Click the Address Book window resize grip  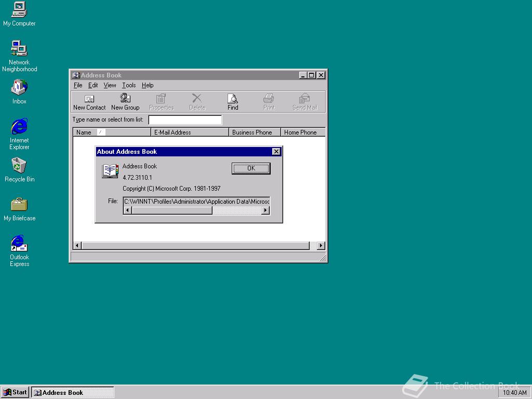click(323, 258)
